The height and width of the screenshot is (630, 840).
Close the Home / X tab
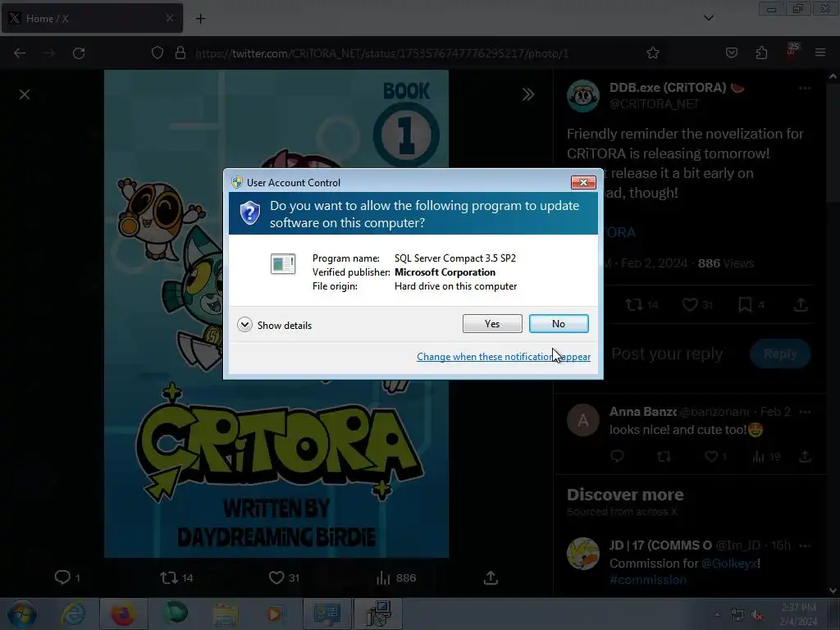169,18
